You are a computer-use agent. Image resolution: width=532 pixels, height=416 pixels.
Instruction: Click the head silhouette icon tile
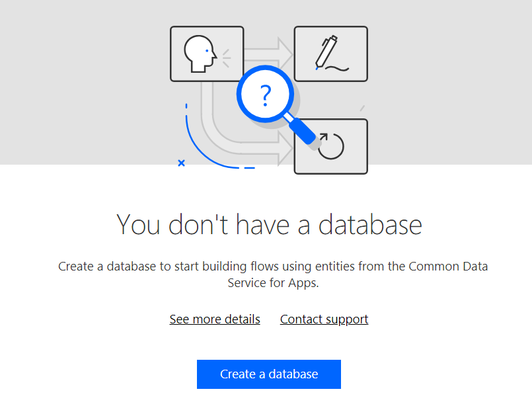click(206, 53)
